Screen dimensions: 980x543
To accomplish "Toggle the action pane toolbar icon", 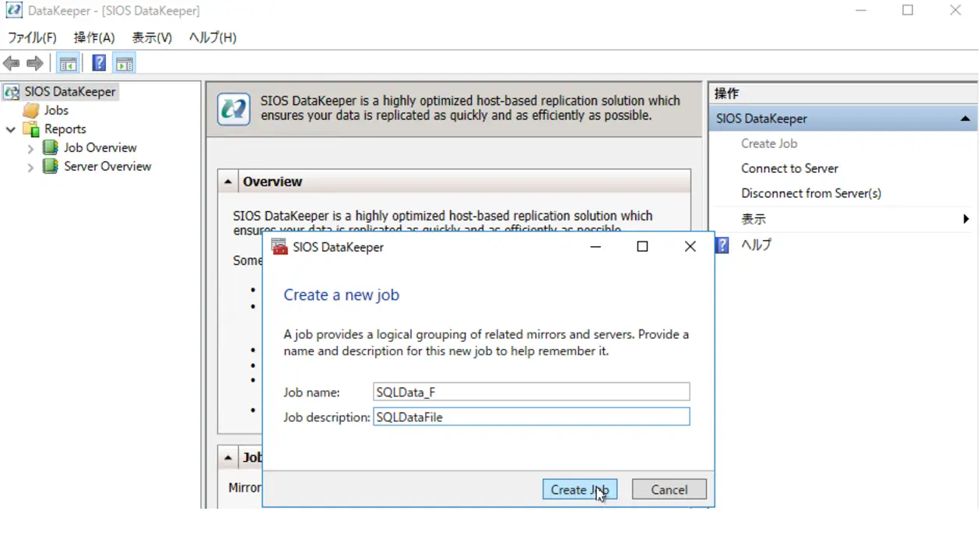I will click(125, 64).
